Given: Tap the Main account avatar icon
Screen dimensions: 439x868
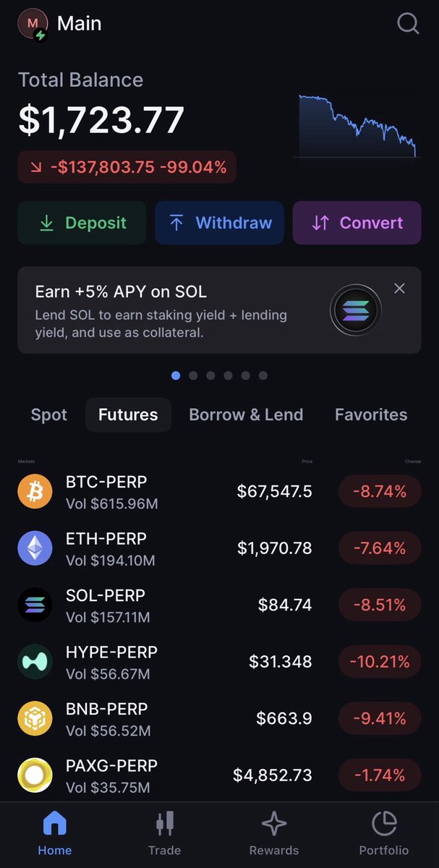Looking at the screenshot, I should coord(32,24).
